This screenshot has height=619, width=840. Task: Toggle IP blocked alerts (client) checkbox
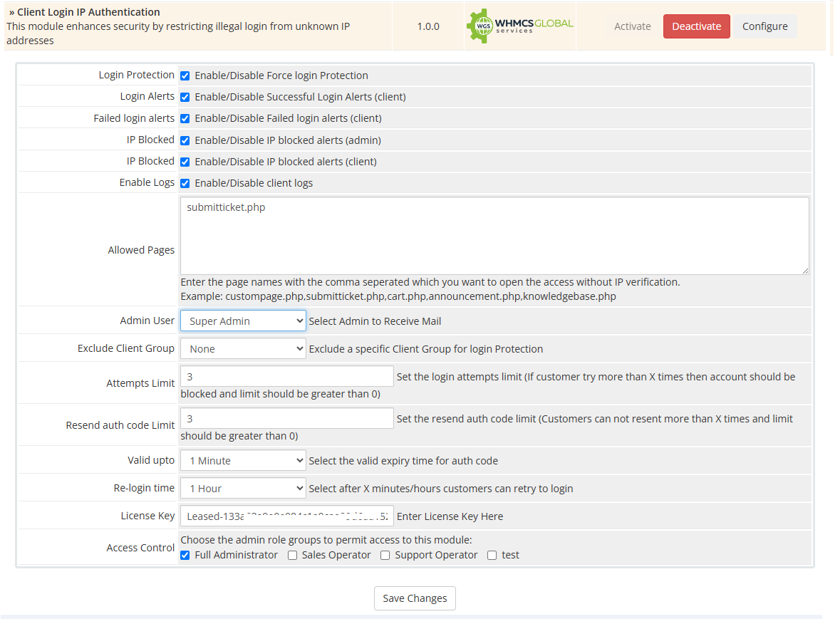pos(185,162)
